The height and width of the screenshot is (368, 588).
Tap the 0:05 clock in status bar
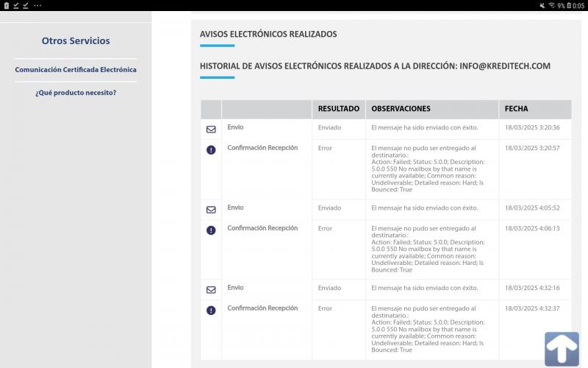[578, 5]
